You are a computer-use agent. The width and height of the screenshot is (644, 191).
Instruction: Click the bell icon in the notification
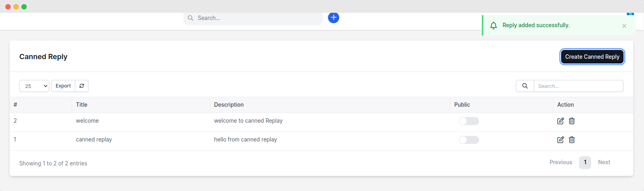click(x=493, y=26)
